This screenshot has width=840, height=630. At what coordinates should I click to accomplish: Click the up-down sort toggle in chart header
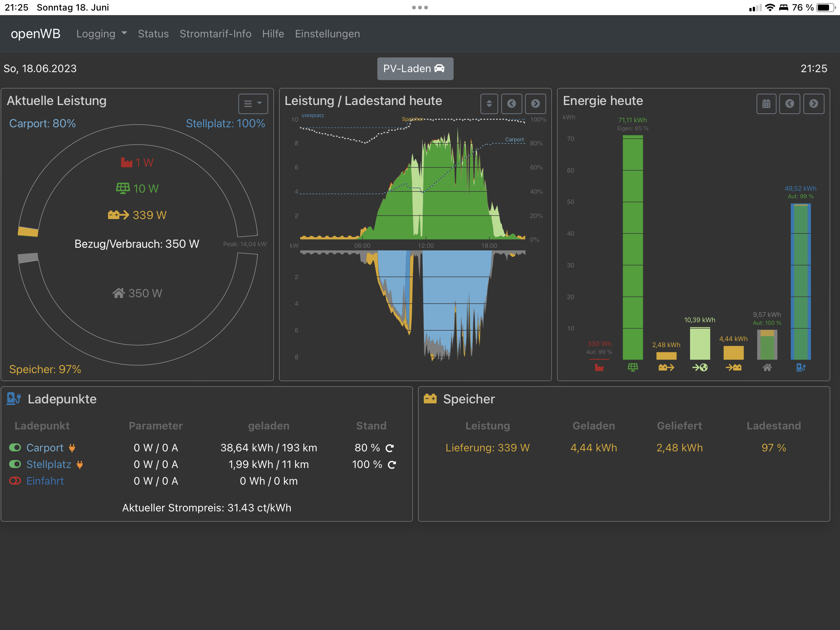coord(489,103)
